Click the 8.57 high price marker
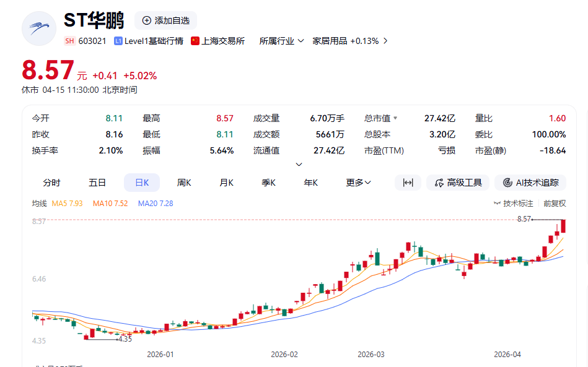Viewport: 588px width, 367px height. tap(524, 219)
